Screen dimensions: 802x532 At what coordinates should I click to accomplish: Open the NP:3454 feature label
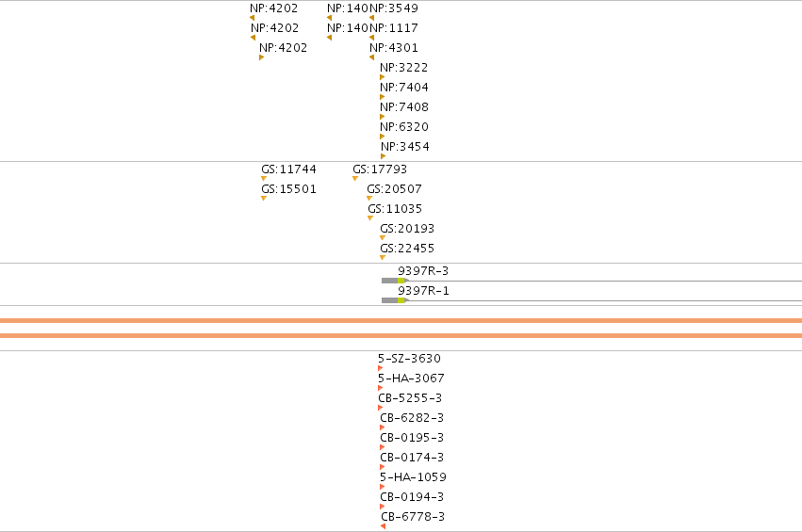point(405,147)
